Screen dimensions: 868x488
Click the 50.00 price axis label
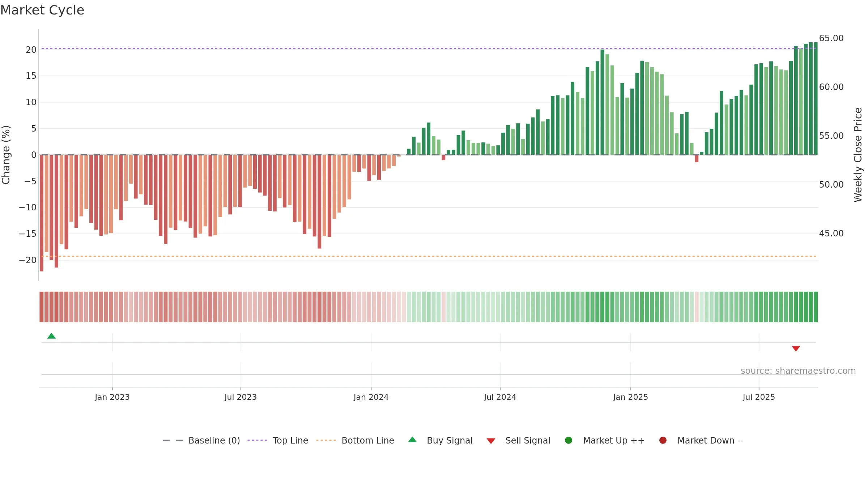tap(831, 184)
